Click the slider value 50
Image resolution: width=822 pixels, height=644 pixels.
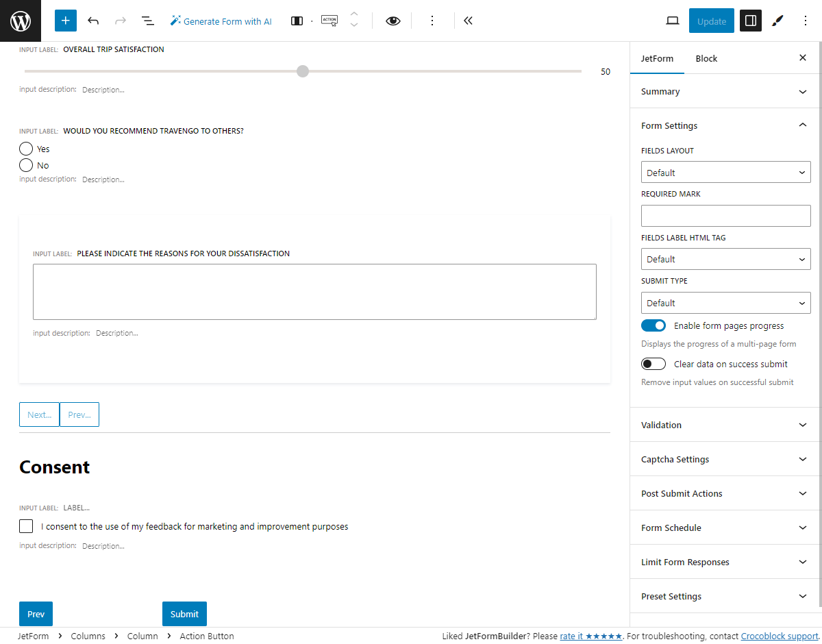tap(606, 72)
